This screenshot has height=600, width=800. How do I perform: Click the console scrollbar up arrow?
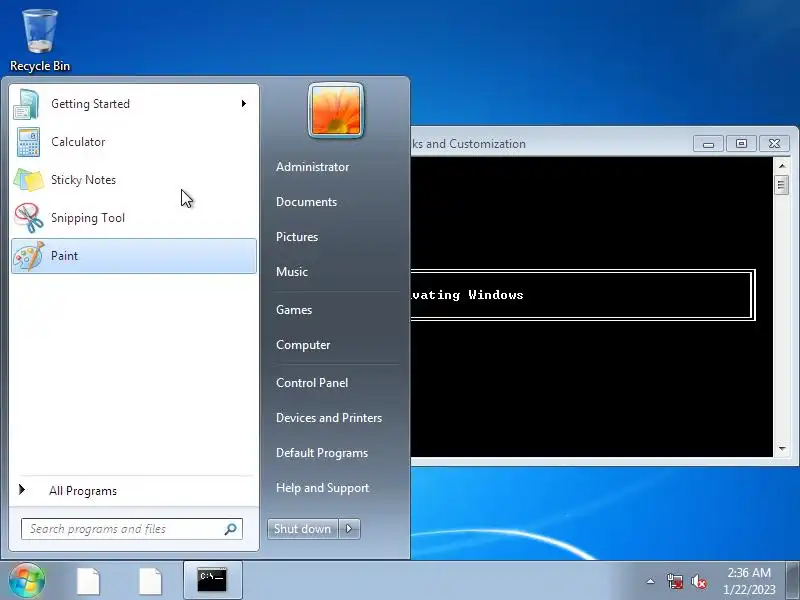(782, 166)
